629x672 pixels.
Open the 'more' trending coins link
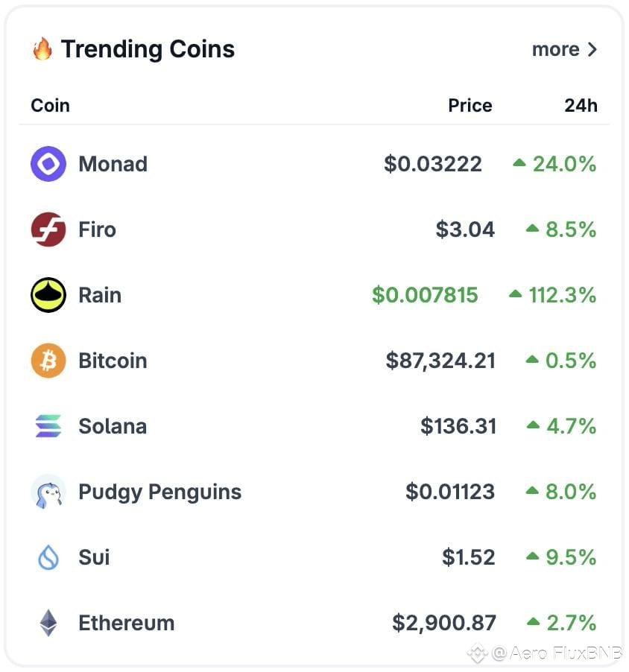pos(564,49)
